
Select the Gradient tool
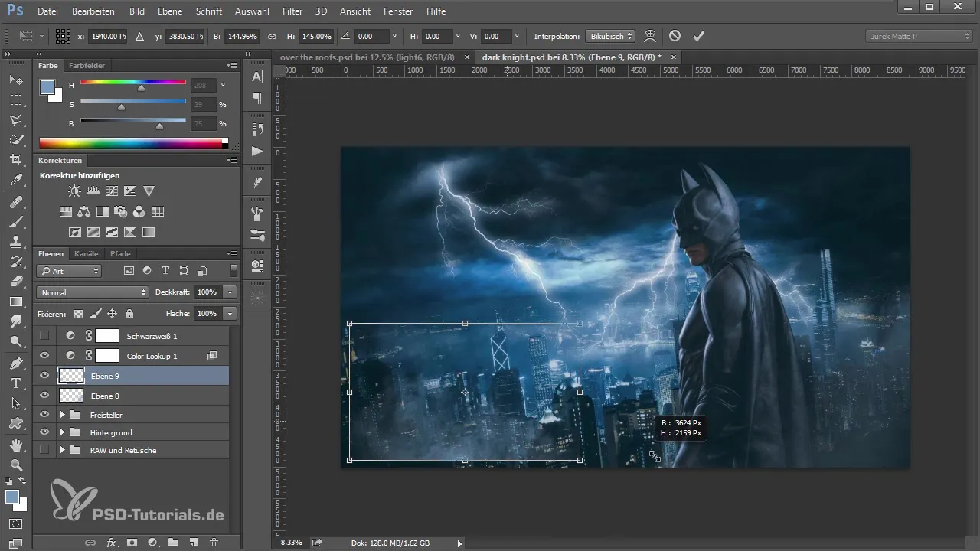(16, 302)
